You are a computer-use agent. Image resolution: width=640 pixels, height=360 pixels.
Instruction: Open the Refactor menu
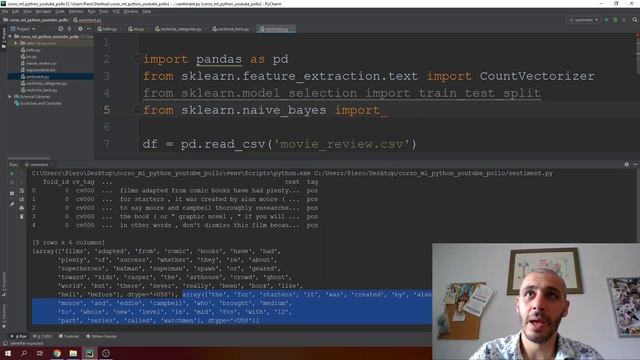click(x=76, y=11)
